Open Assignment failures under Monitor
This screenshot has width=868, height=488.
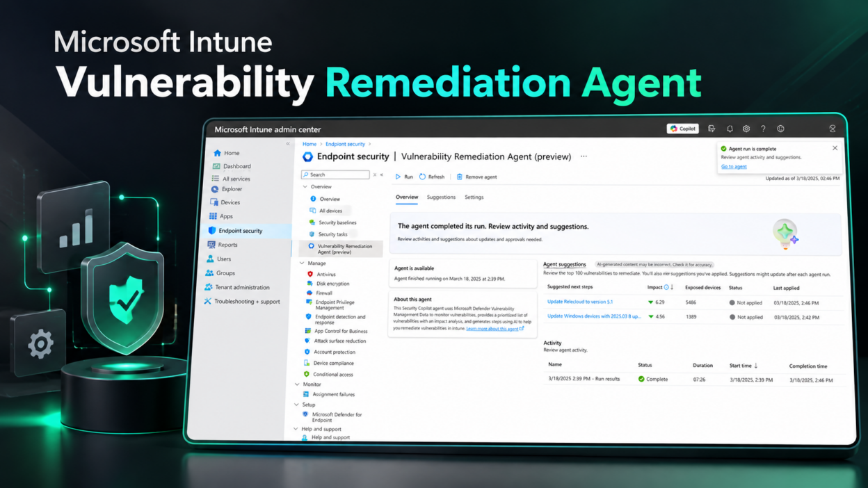point(328,395)
